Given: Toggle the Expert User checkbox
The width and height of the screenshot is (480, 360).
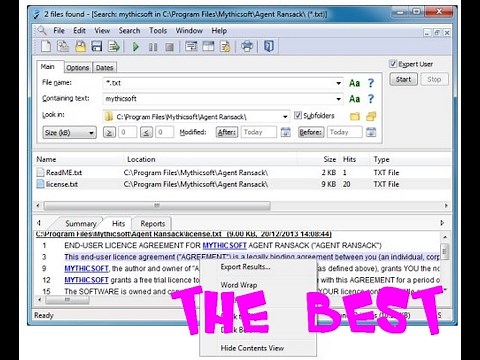Looking at the screenshot, I should [393, 64].
